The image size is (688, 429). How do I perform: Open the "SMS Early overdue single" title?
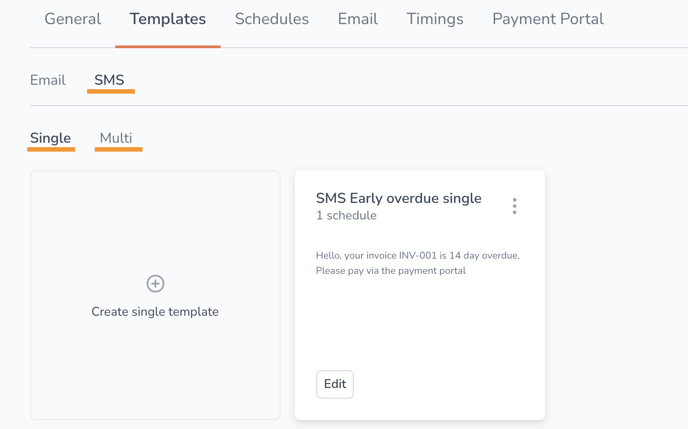398,198
